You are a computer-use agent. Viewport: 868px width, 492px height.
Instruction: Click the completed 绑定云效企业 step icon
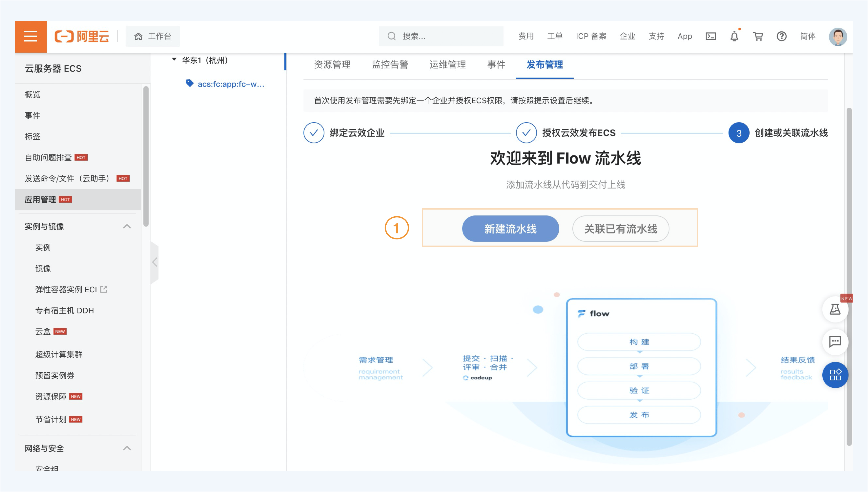pos(314,133)
